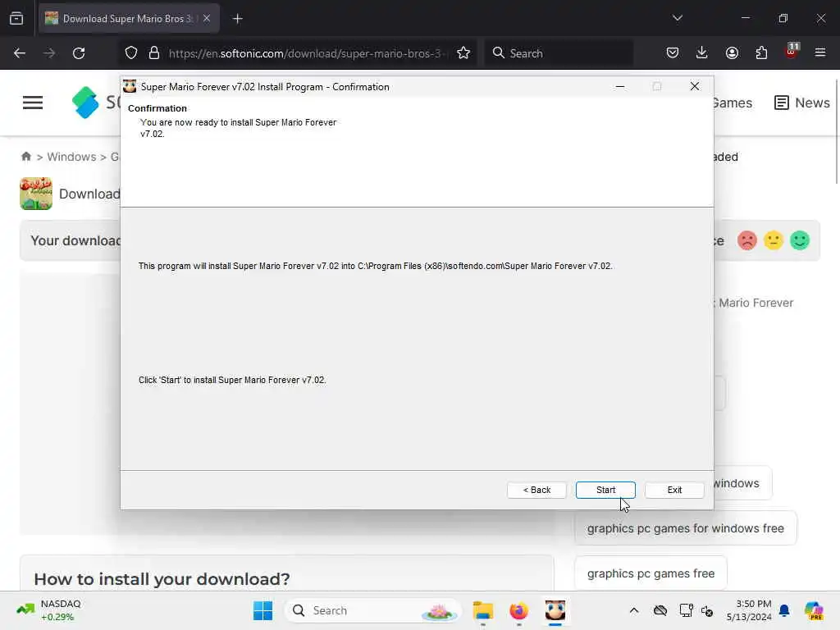
Task: Click the Firefox search box
Action: pyautogui.click(x=559, y=53)
